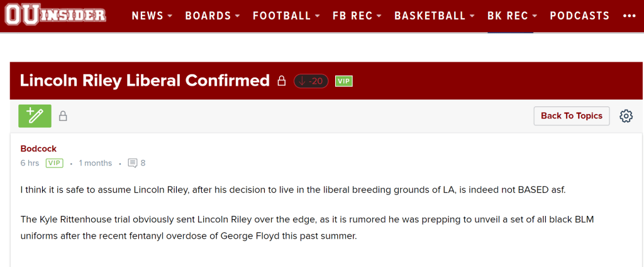Click the Lincoln Riley Liberal Confirmed title
This screenshot has height=267, width=644.
pyautogui.click(x=145, y=81)
